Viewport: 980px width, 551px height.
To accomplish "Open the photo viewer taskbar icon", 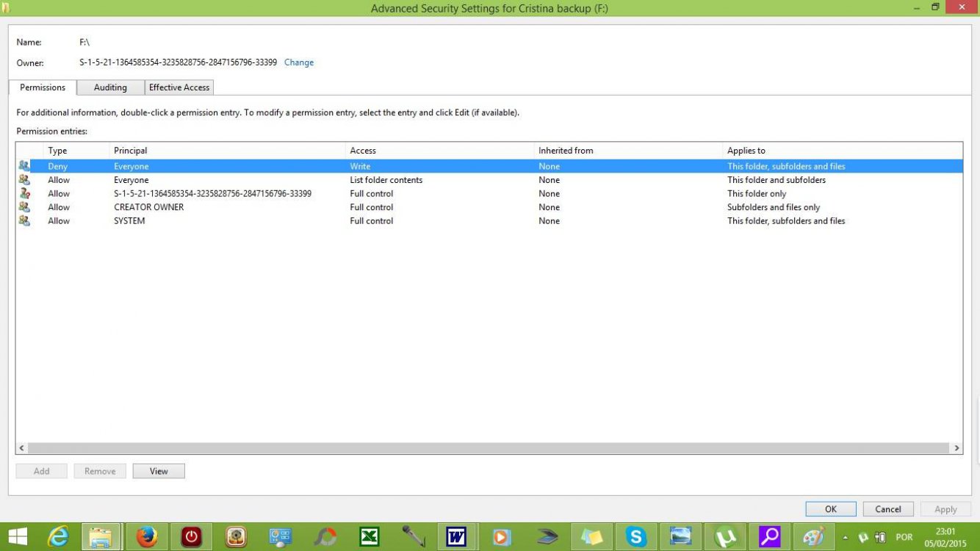I will click(680, 537).
